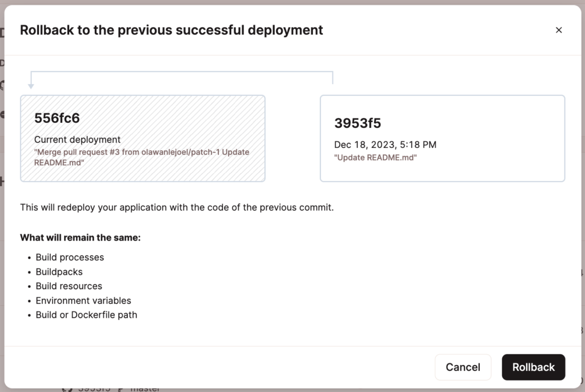
Task: Click the Dec 18, 2023 timestamp
Action: coord(385,145)
